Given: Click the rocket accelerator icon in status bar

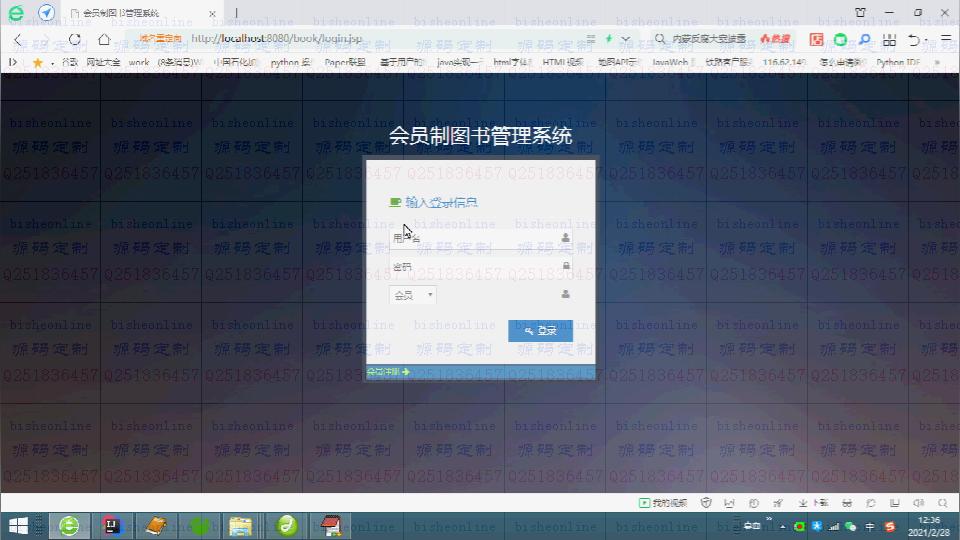Looking at the screenshot, I should 778,503.
